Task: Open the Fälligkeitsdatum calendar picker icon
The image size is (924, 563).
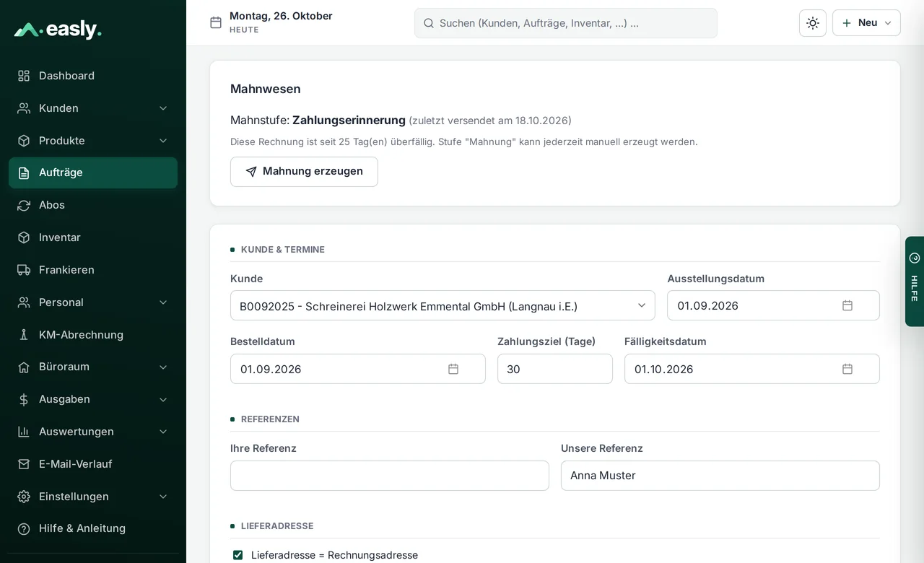Action: (847, 369)
